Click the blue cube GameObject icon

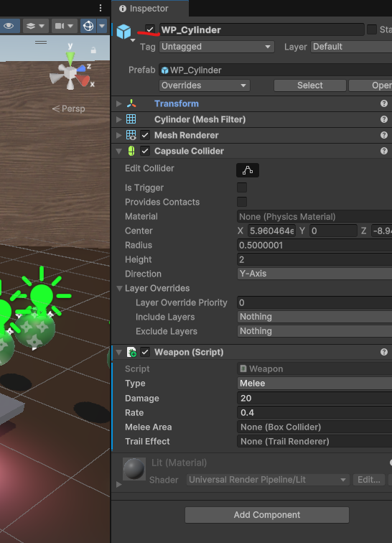(x=123, y=32)
